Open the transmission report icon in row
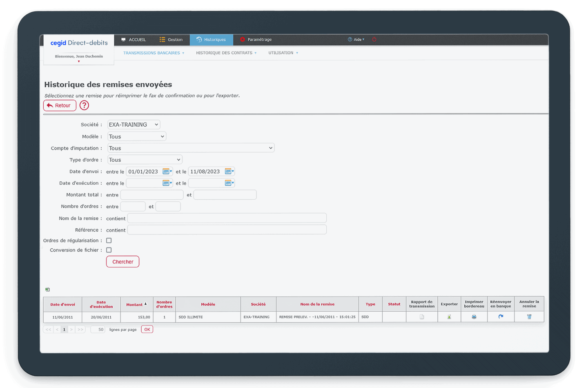 [x=422, y=317]
